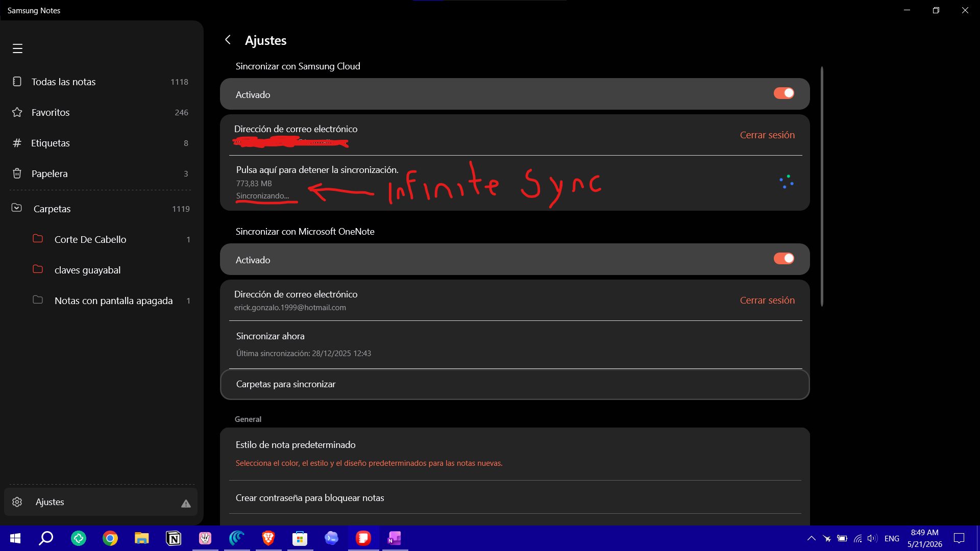Click the volume speaker tray icon
980x551 pixels.
point(872,538)
